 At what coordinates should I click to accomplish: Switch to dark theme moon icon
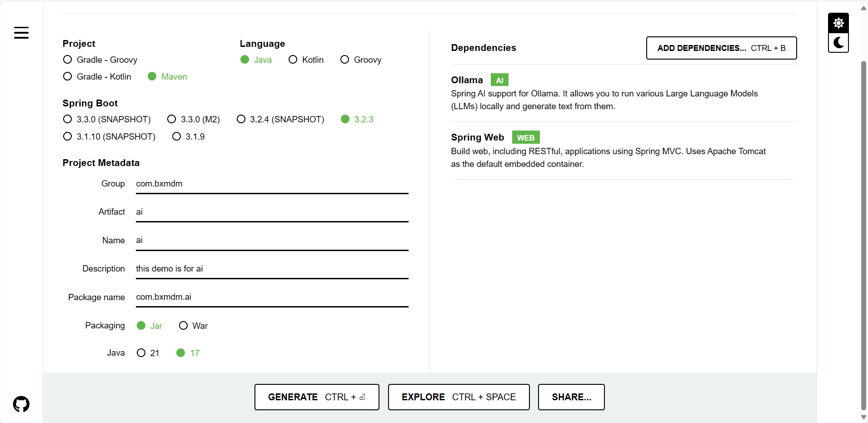[838, 43]
